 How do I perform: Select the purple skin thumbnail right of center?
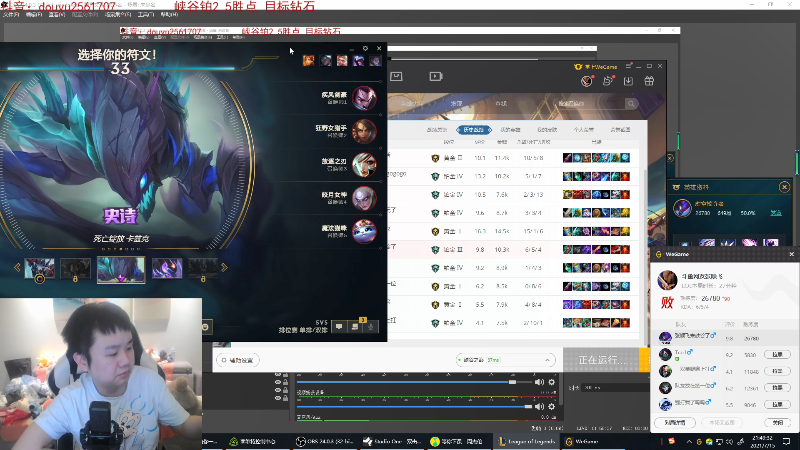(x=167, y=268)
